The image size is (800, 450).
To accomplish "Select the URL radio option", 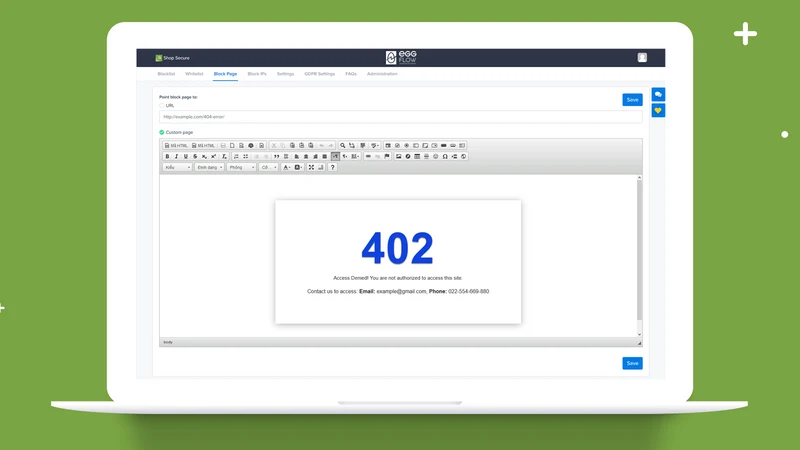I will pos(162,106).
